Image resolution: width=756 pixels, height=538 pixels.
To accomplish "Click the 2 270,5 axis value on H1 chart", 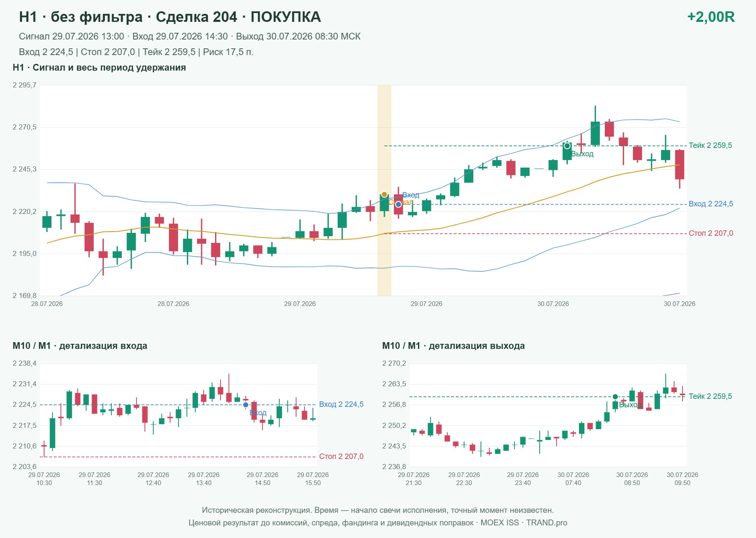I will pyautogui.click(x=24, y=127).
